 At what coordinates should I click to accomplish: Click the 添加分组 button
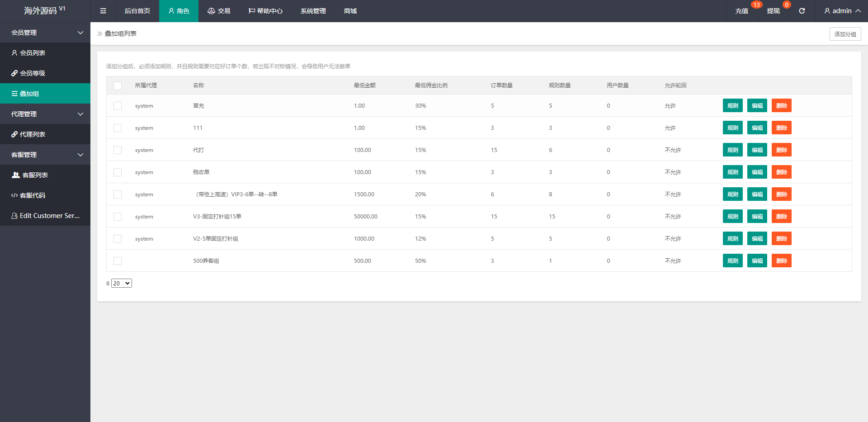click(x=845, y=34)
